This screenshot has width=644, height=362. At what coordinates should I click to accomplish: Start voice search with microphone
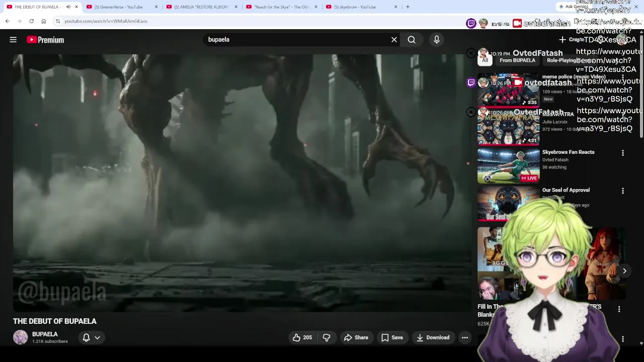pos(436,40)
